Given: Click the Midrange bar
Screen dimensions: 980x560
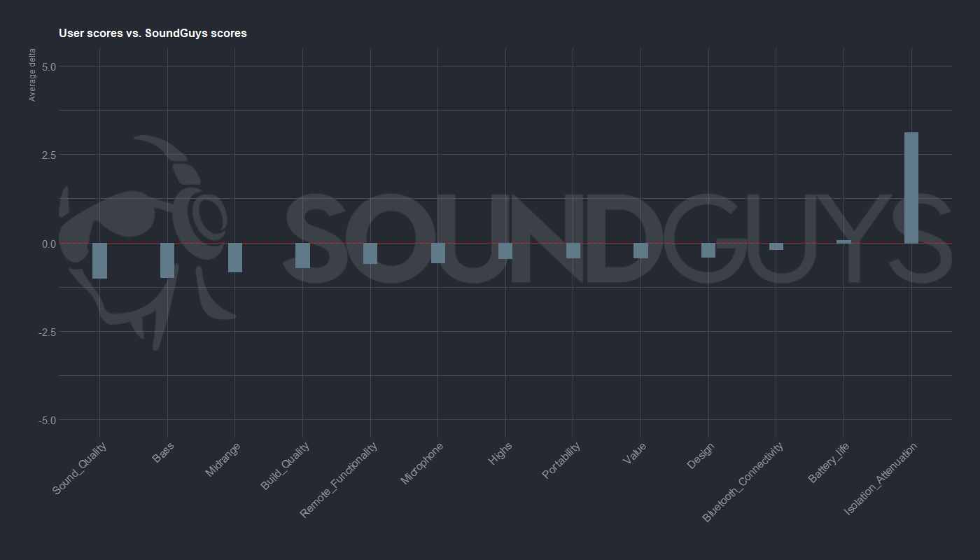Looking at the screenshot, I should pyautogui.click(x=234, y=258).
